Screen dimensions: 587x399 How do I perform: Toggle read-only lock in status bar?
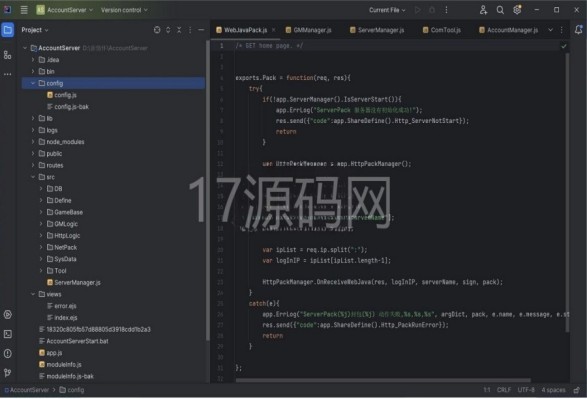point(577,390)
